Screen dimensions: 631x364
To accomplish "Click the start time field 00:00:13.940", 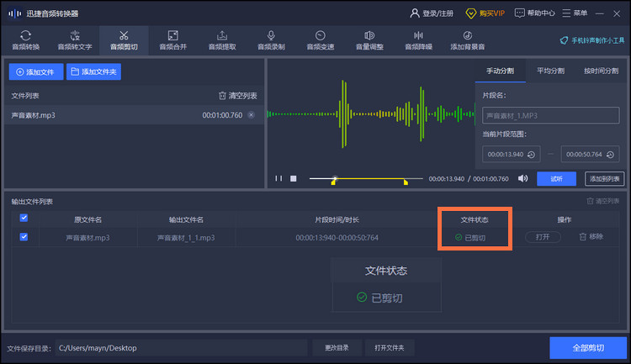I will click(511, 155).
